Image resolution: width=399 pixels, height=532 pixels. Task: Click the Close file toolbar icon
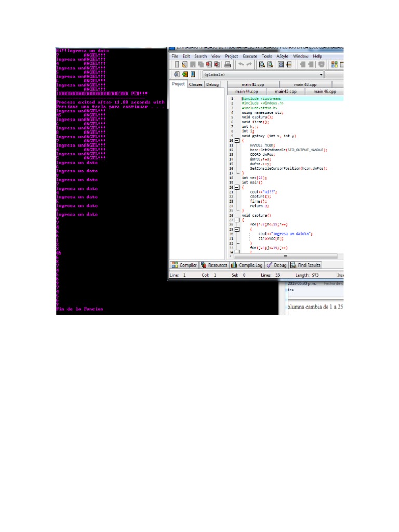point(209,64)
